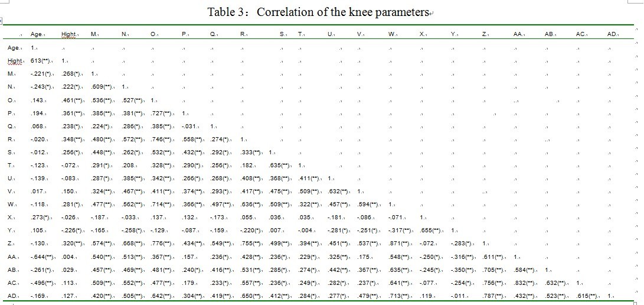Viewport: 644px width, 305px height.
Task: Select the 'Age' column header
Action: pos(37,35)
